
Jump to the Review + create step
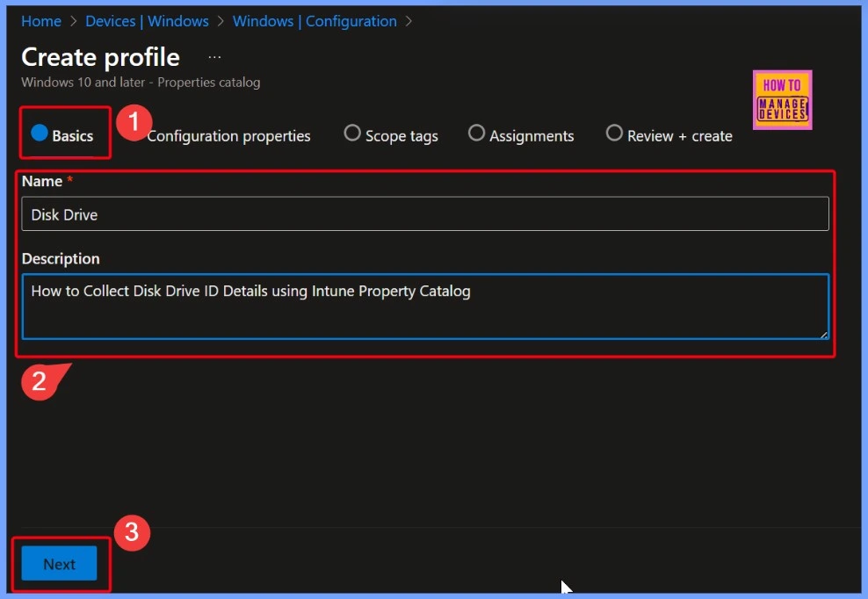pos(669,135)
